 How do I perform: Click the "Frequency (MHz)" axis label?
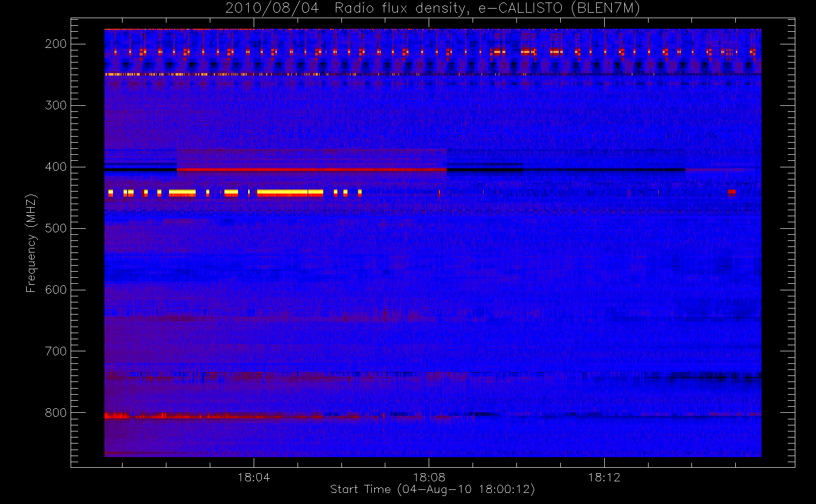pos(31,243)
